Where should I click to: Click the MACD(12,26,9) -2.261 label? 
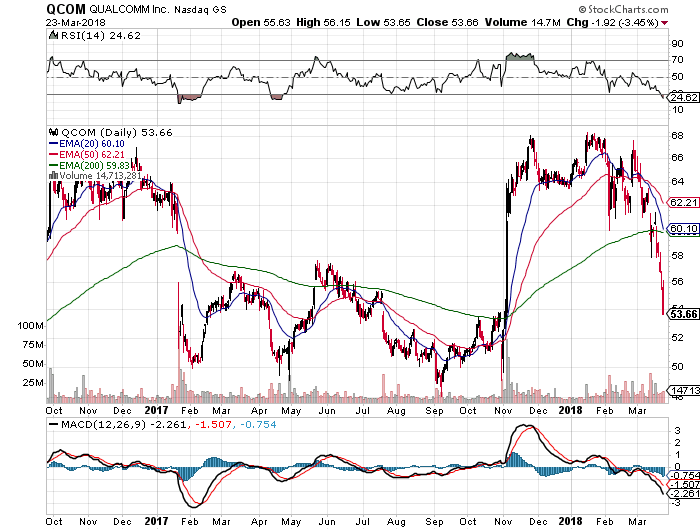(124, 424)
